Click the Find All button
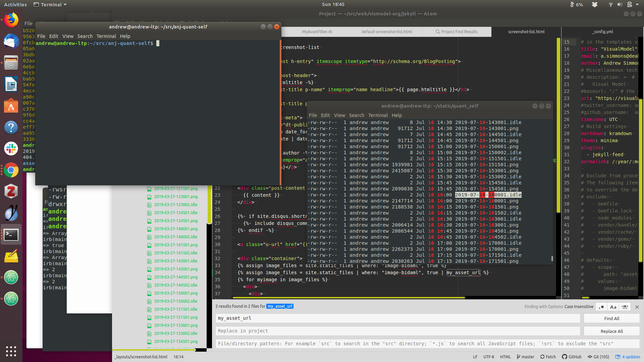 pos(611,318)
